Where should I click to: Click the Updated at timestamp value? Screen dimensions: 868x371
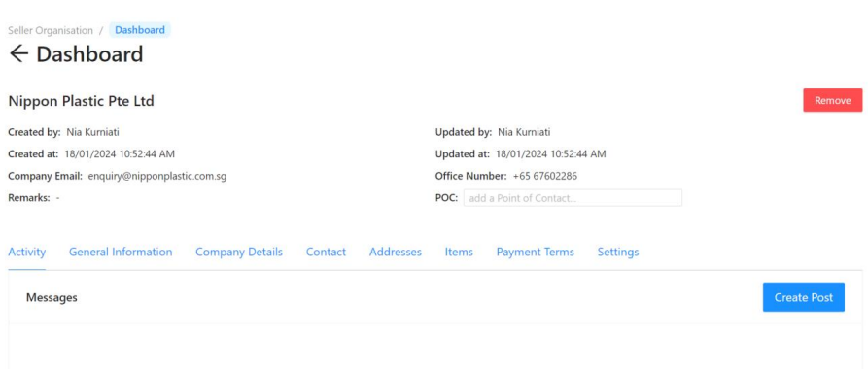tap(550, 154)
